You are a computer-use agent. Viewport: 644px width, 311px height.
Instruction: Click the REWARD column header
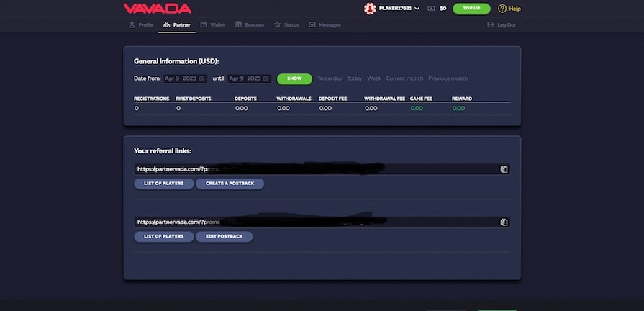pyautogui.click(x=462, y=99)
